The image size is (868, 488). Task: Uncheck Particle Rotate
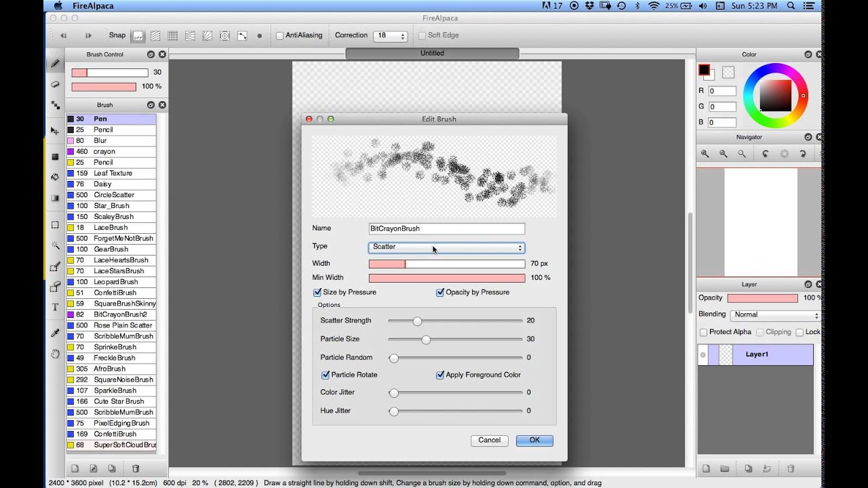(325, 375)
